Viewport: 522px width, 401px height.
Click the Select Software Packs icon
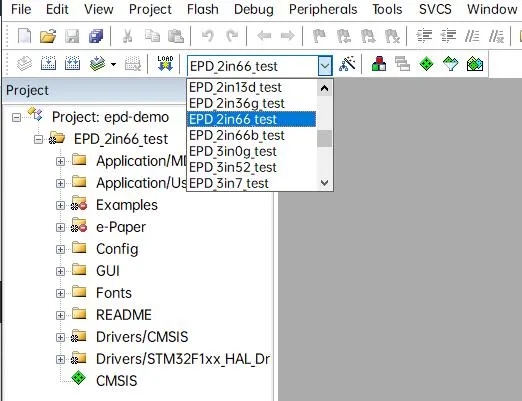450,63
